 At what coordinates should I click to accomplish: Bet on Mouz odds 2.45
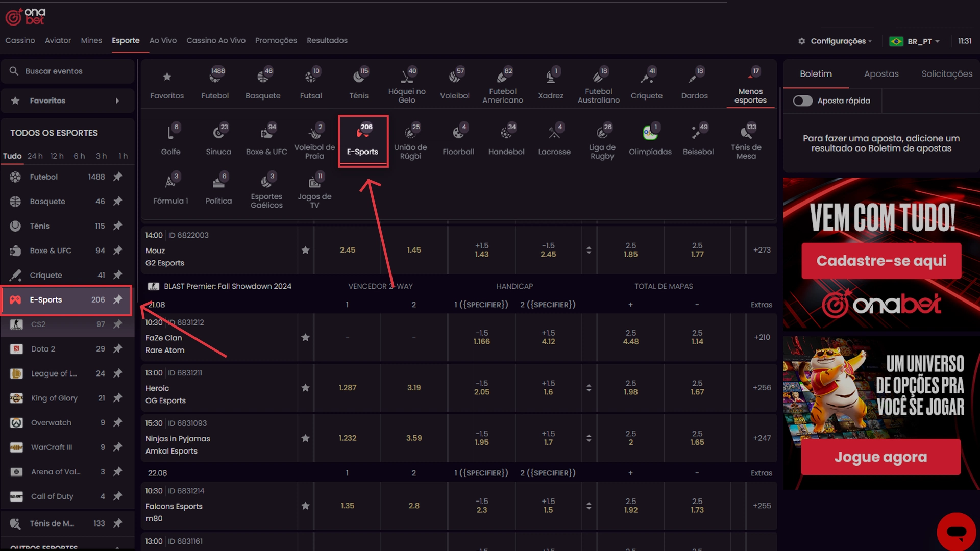348,250
